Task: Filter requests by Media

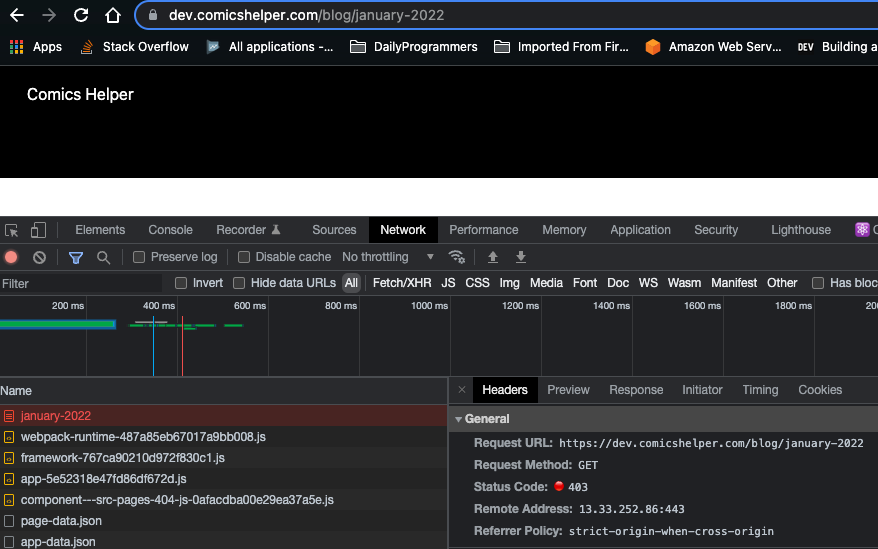Action: coord(546,283)
